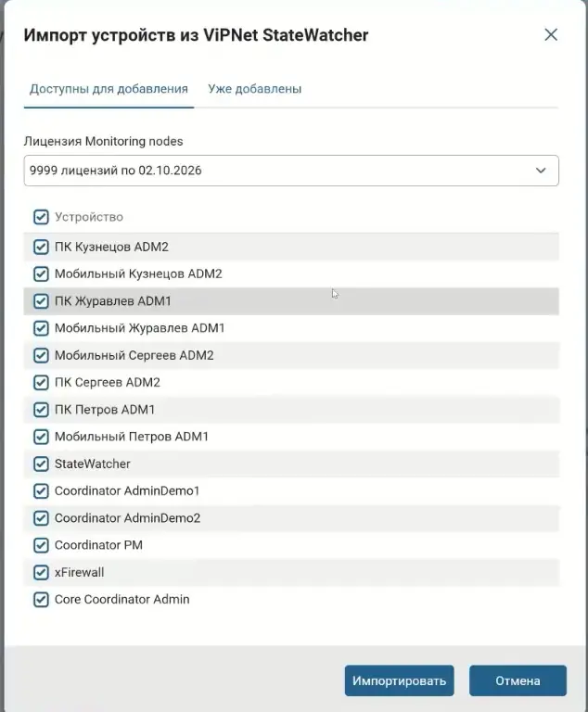Uncheck the Coordinator AdminDemo1 checkbox
This screenshot has width=588, height=712.
pos(41,490)
